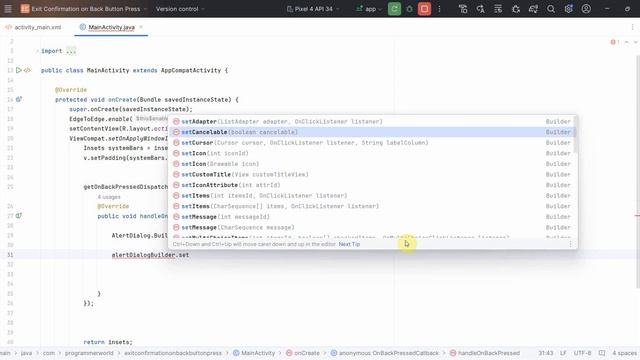This screenshot has width=640, height=360.
Task: Click the 31:43 caret position indicator
Action: pyautogui.click(x=546, y=353)
